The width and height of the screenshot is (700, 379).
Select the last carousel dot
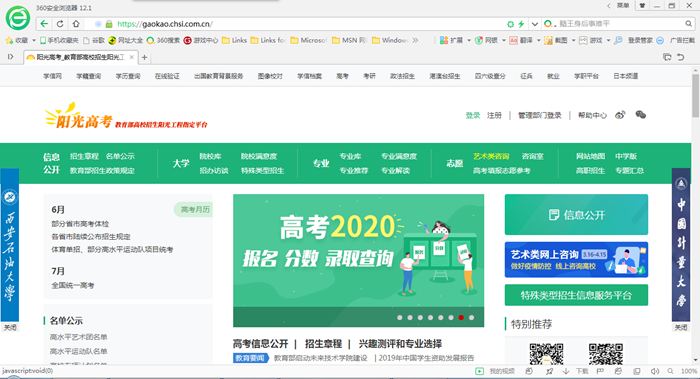[471, 317]
